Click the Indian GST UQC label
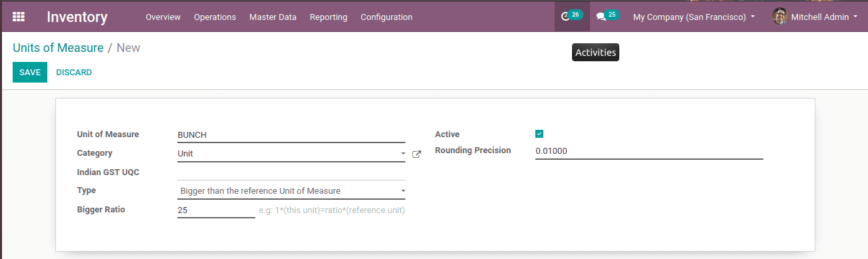Screen dimensions: 868x259 (x=108, y=172)
